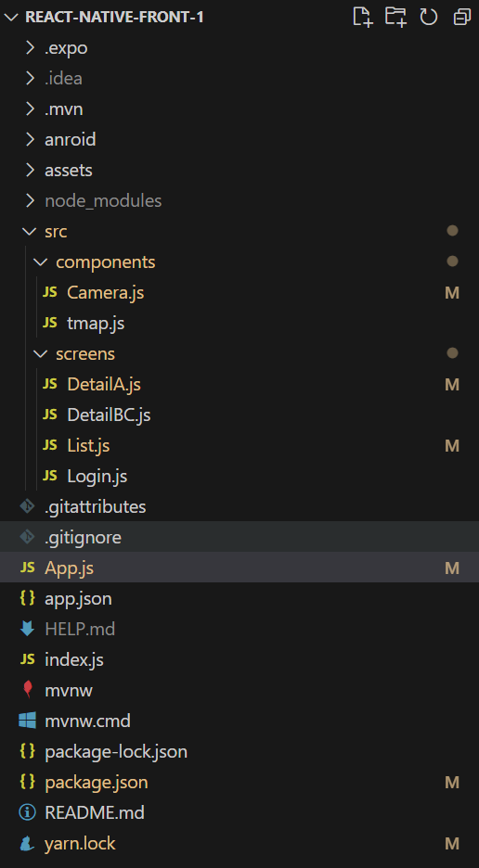Click the New File icon
This screenshot has height=868, width=479.
[362, 17]
